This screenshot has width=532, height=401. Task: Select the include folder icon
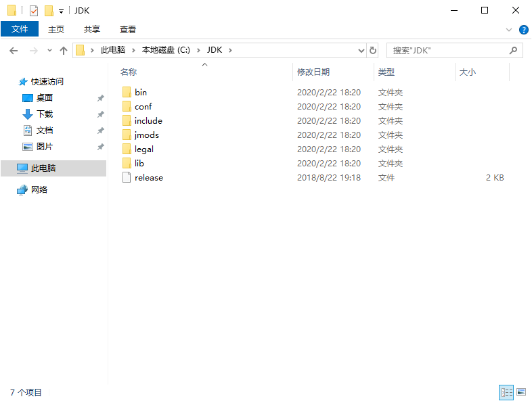[127, 120]
